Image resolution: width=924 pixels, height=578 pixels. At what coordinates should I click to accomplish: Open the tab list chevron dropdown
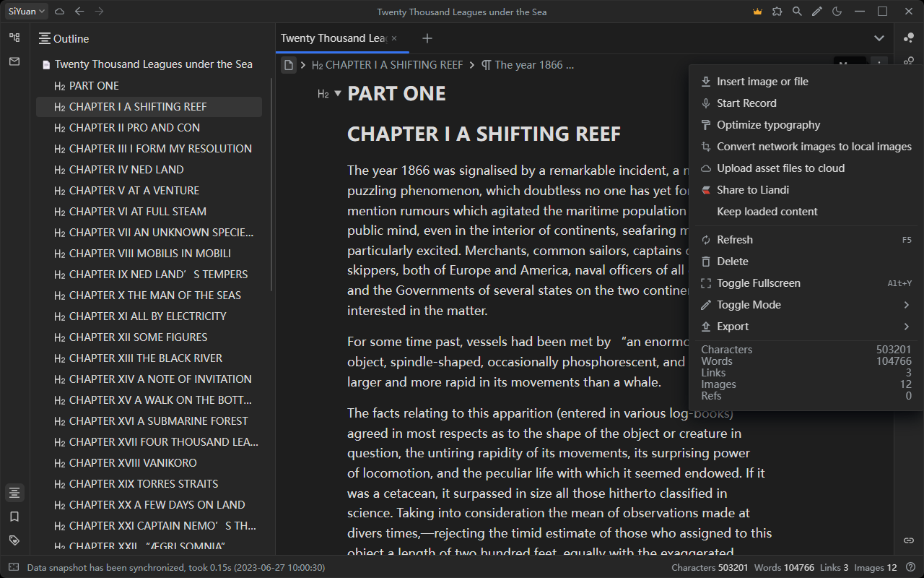879,38
